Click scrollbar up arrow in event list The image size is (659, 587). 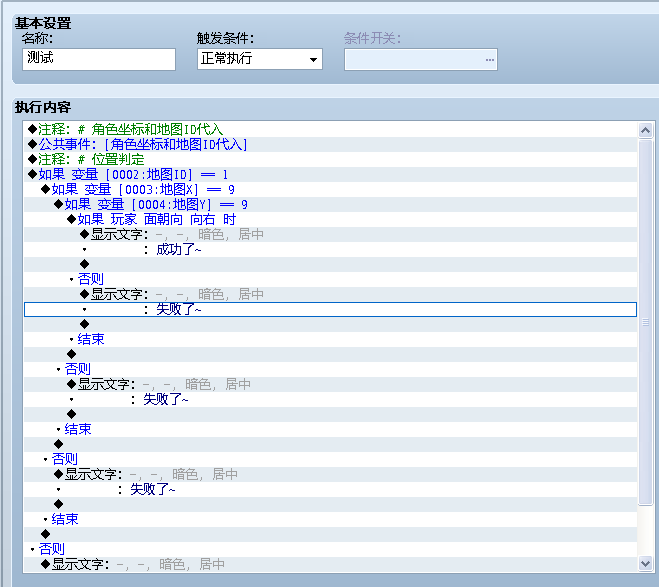pyautogui.click(x=645, y=131)
